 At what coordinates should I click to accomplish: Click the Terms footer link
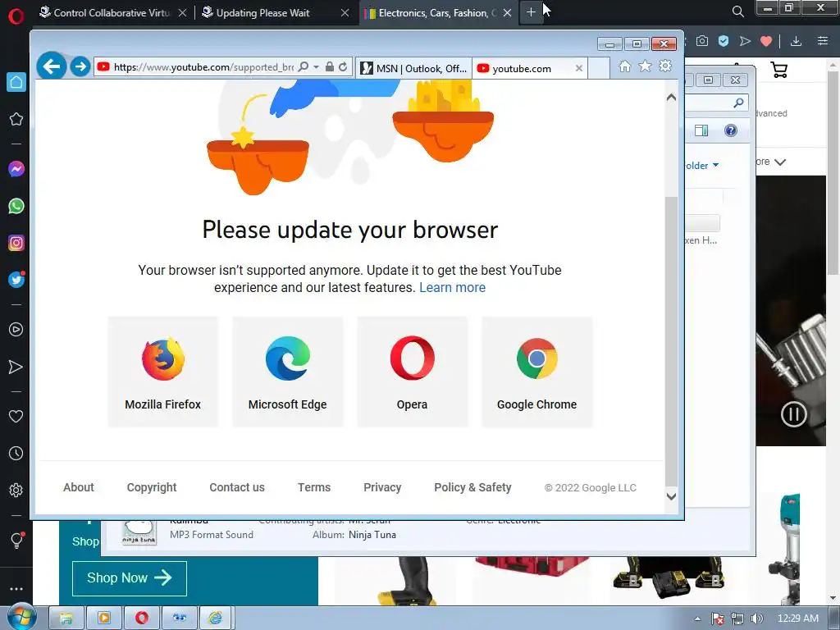tap(314, 487)
